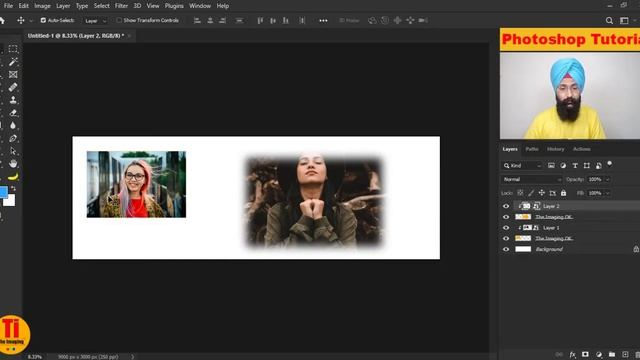Align horizontal centers in options bar
The image size is (640, 360).
pyautogui.click(x=210, y=20)
